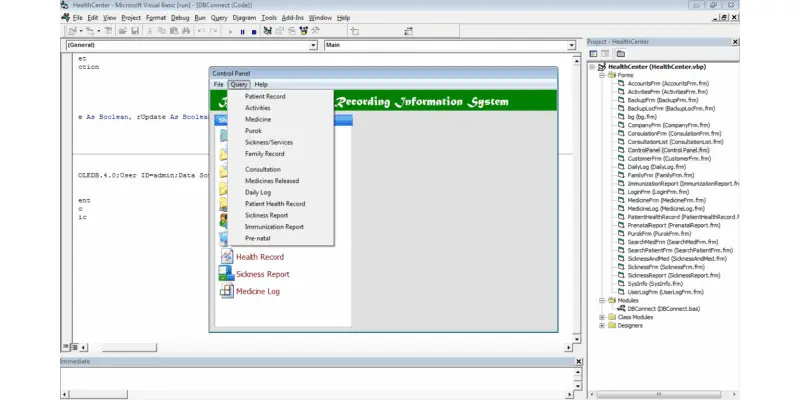The height and width of the screenshot is (400, 800).
Task: Expand the Class Modules folder
Action: [x=602, y=317]
